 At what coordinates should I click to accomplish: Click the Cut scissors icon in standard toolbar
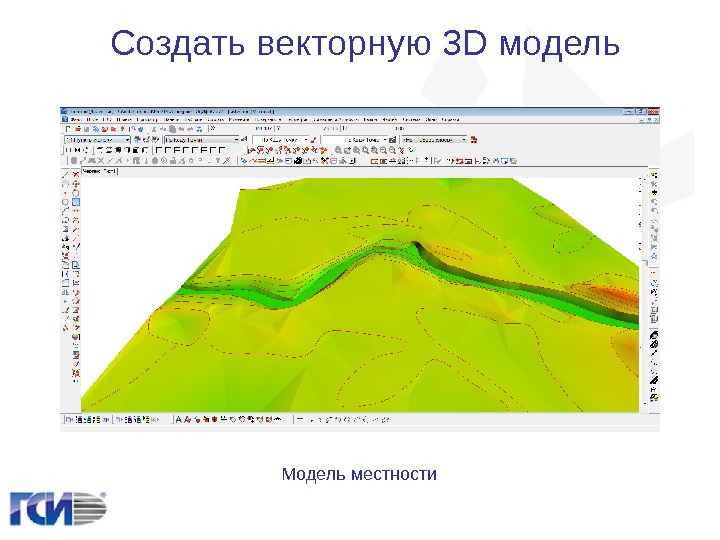click(x=154, y=129)
